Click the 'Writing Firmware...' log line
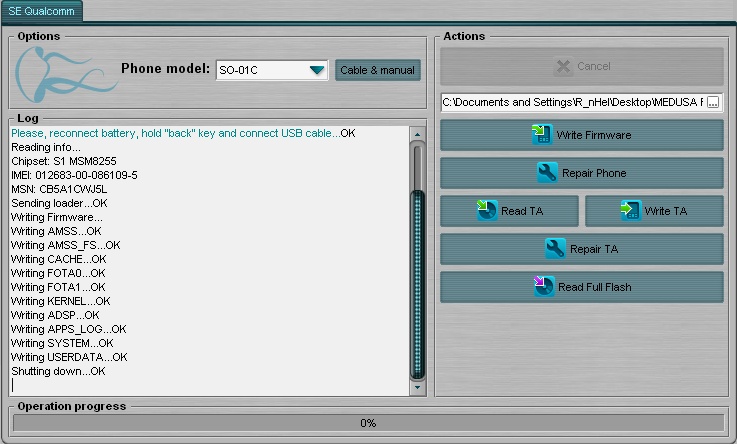737x447 pixels. [57, 217]
